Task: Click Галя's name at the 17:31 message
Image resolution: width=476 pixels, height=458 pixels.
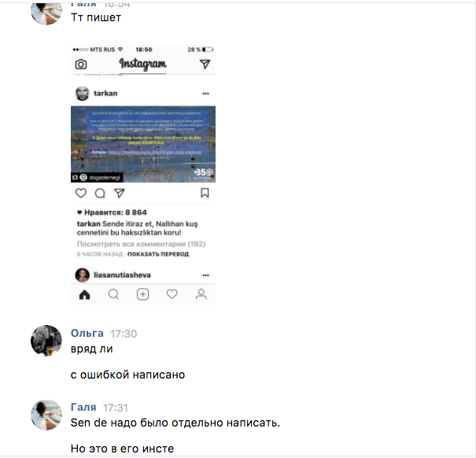Action: [x=83, y=407]
